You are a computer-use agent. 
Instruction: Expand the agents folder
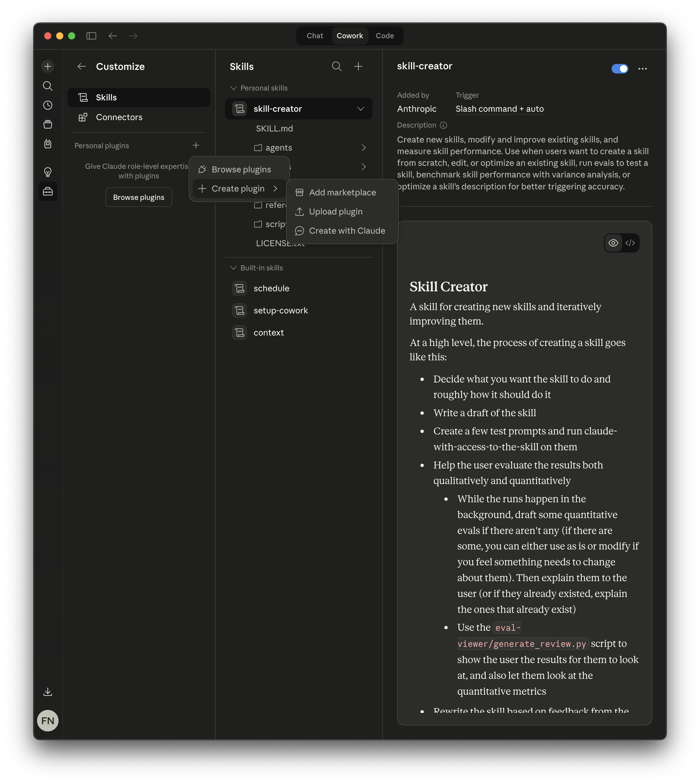[363, 147]
